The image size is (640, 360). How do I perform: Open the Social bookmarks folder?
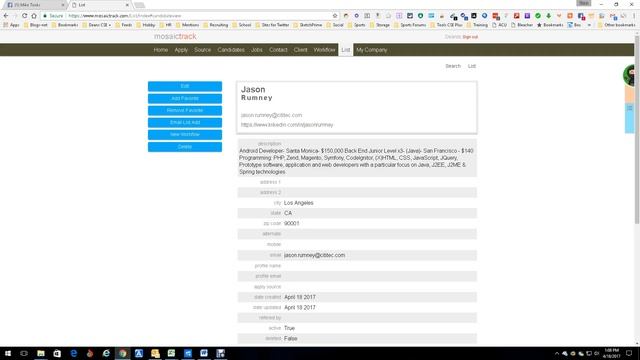point(335,25)
